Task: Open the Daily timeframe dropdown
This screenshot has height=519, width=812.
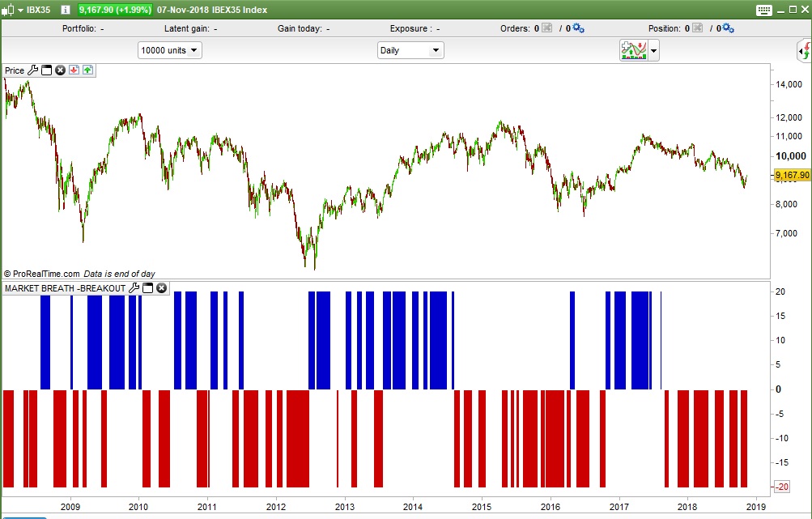Action: 410,50
